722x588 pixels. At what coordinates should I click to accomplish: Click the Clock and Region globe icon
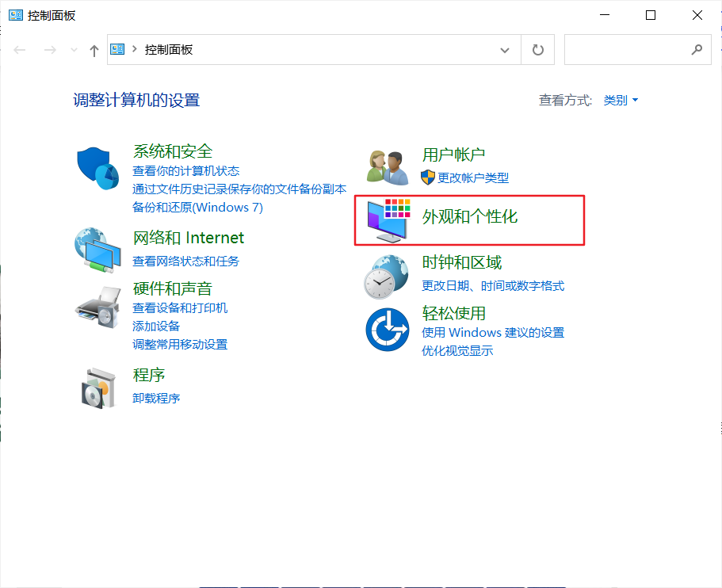387,275
